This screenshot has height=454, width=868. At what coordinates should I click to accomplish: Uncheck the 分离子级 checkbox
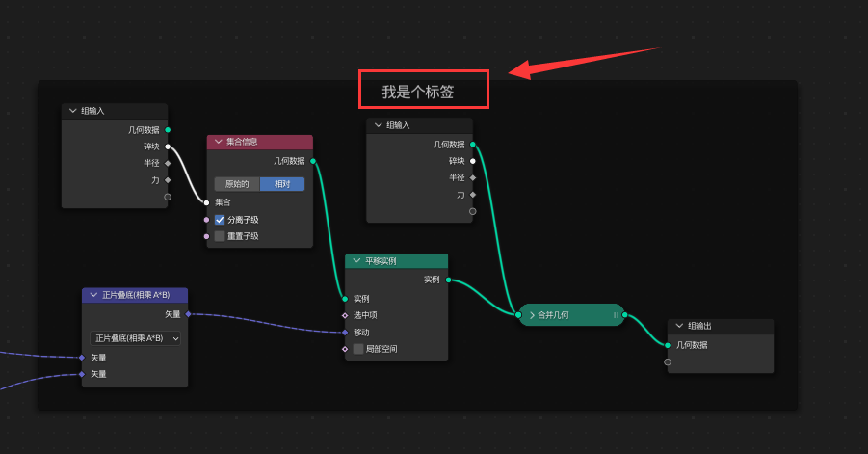click(x=220, y=219)
